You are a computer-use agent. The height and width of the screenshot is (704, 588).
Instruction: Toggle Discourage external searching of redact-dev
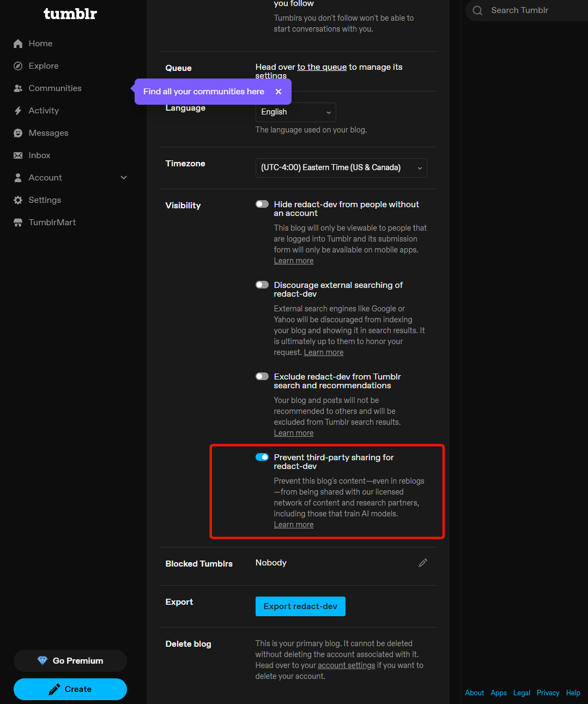pyautogui.click(x=262, y=285)
